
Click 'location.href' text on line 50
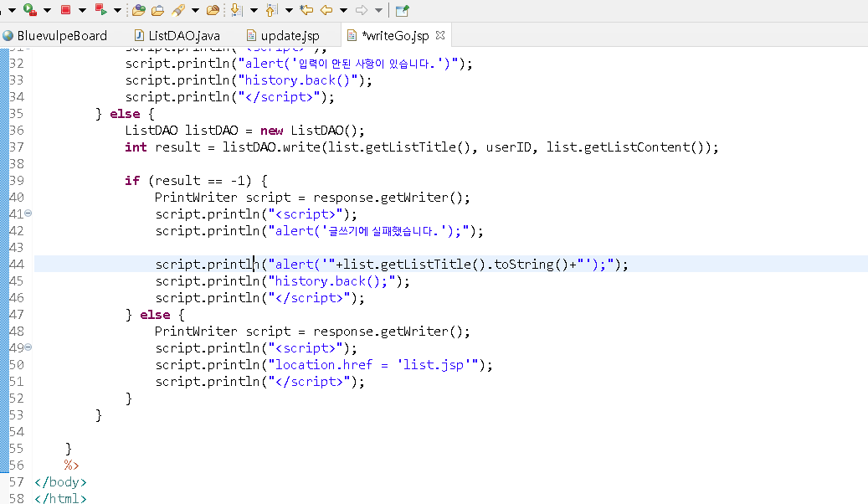[x=324, y=365]
